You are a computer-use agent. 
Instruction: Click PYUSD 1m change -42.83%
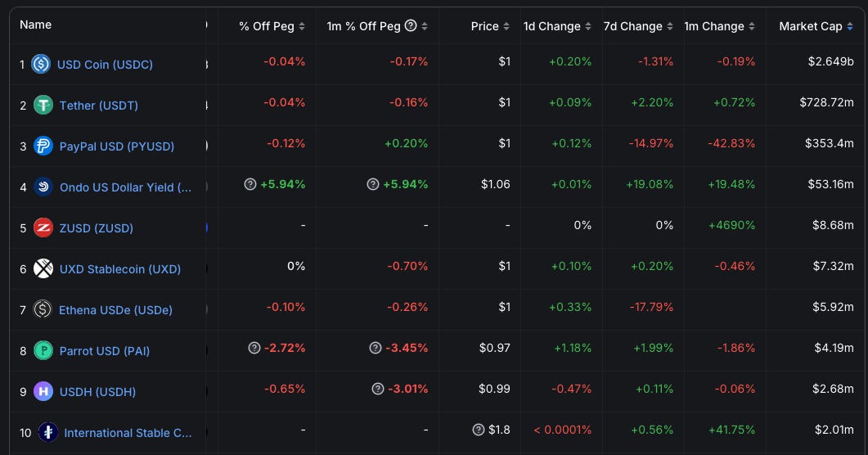click(x=731, y=143)
